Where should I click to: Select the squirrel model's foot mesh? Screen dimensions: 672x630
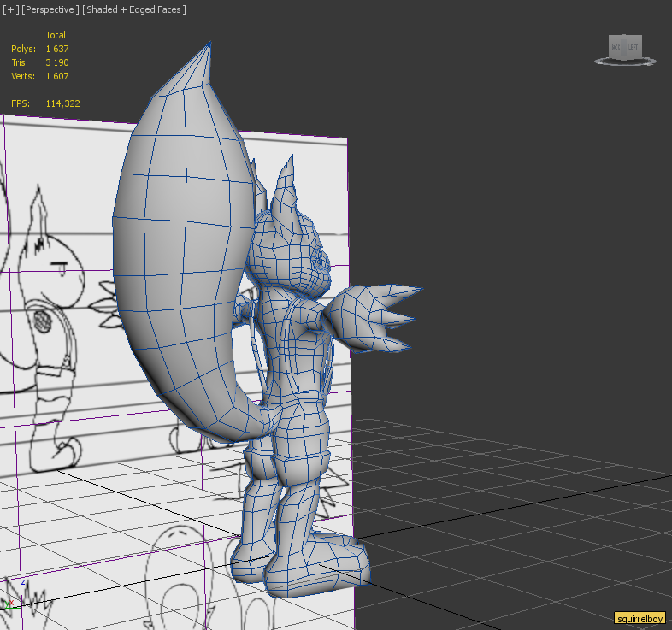[x=317, y=566]
